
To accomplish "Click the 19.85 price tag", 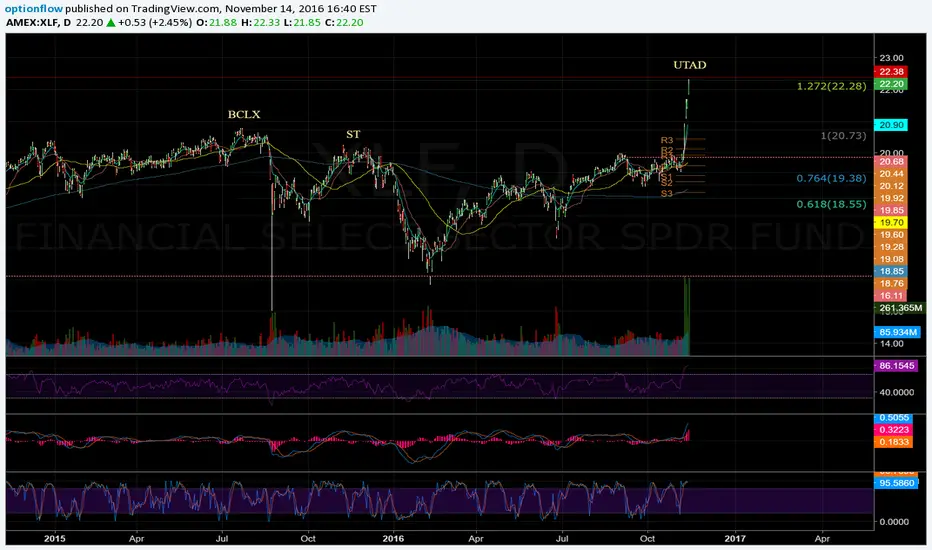I will [892, 210].
